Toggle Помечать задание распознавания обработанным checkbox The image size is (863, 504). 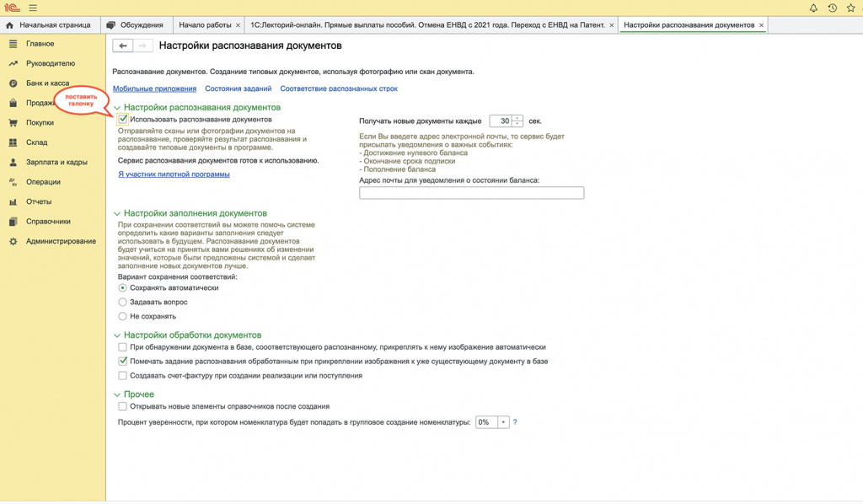click(x=123, y=362)
